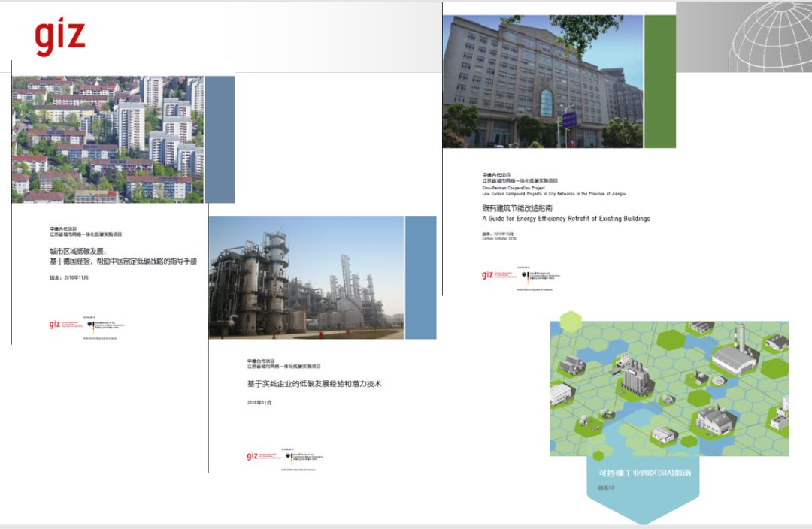Click blue-gray block beside apartment photo
Viewport: 812px width, 529px height.
coord(220,139)
